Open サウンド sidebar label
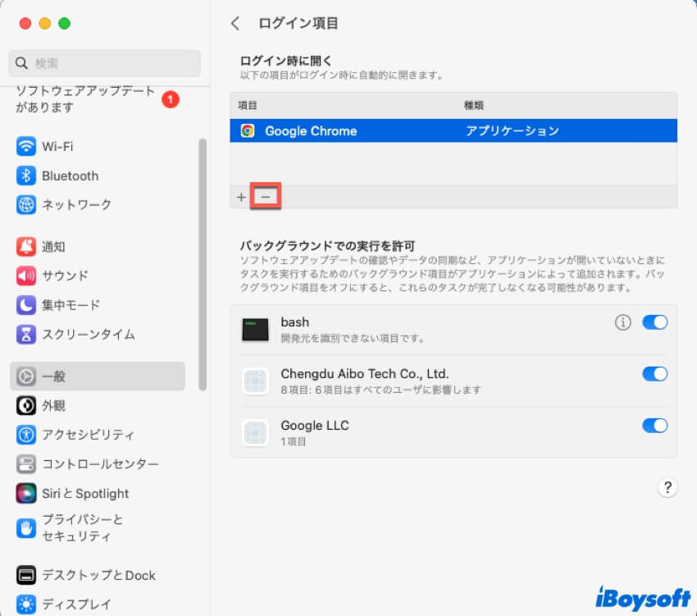This screenshot has height=616, width=697. (x=65, y=276)
